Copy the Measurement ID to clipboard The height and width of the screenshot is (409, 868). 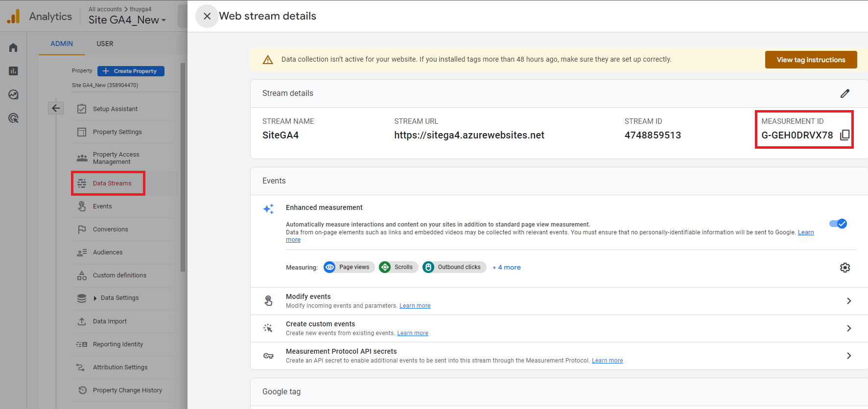pos(845,135)
